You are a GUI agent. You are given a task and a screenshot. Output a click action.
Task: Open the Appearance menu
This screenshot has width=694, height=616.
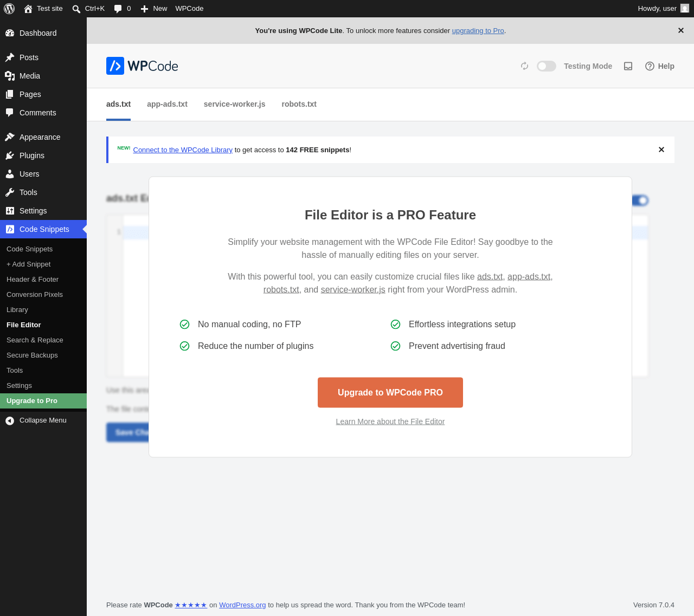pyautogui.click(x=43, y=137)
